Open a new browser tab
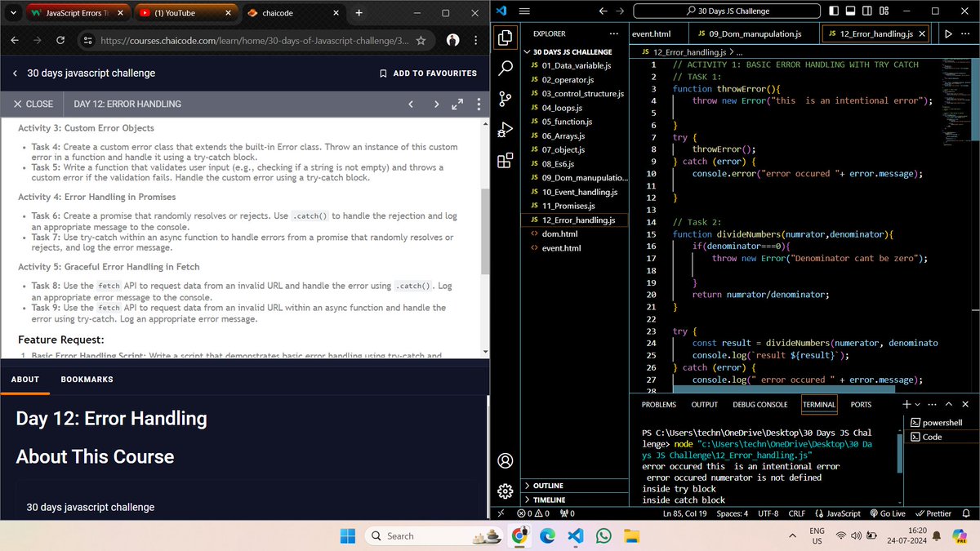The image size is (980, 551). tap(359, 13)
